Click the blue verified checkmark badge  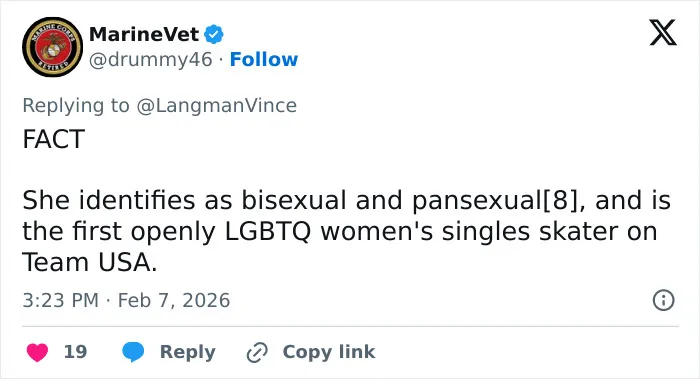point(214,34)
